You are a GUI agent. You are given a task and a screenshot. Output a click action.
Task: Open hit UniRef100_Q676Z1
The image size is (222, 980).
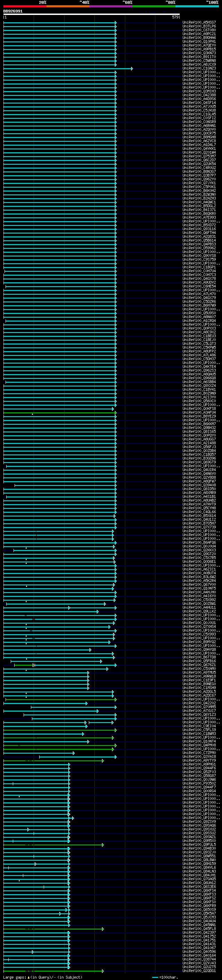pyautogui.click(x=199, y=665)
